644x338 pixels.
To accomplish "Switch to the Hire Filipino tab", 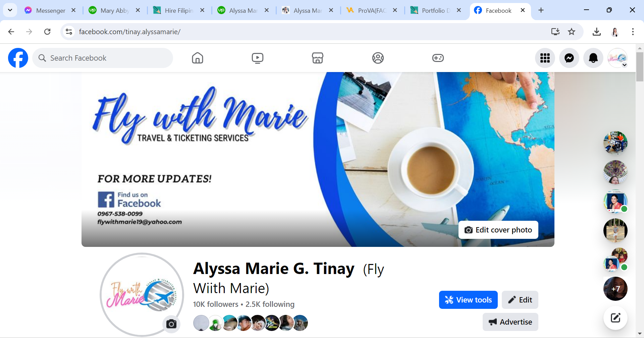I will (179, 10).
